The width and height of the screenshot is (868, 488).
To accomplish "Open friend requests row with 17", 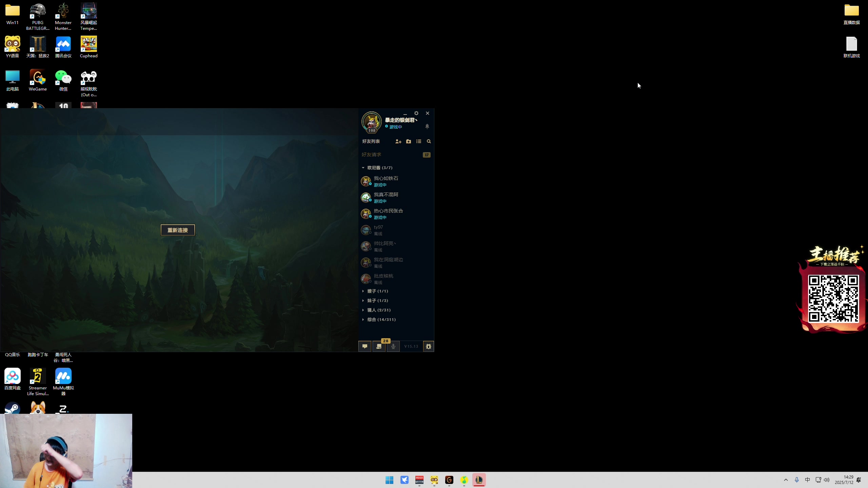I will pos(396,155).
